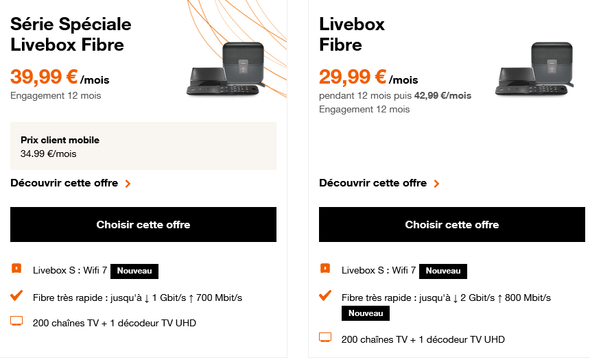Click the TV screen icon in Livebox Fibre offer
Viewport: 590px width, 364px height.
click(x=326, y=337)
